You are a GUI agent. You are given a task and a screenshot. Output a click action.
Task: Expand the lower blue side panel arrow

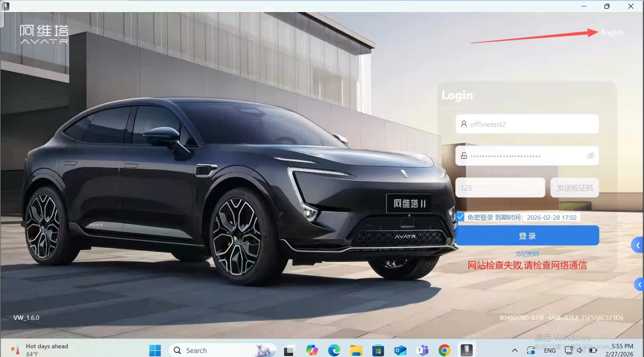pos(639,285)
